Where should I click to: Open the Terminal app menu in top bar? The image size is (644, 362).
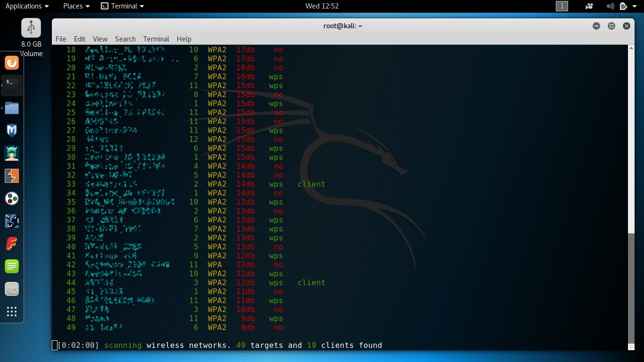[x=123, y=6]
